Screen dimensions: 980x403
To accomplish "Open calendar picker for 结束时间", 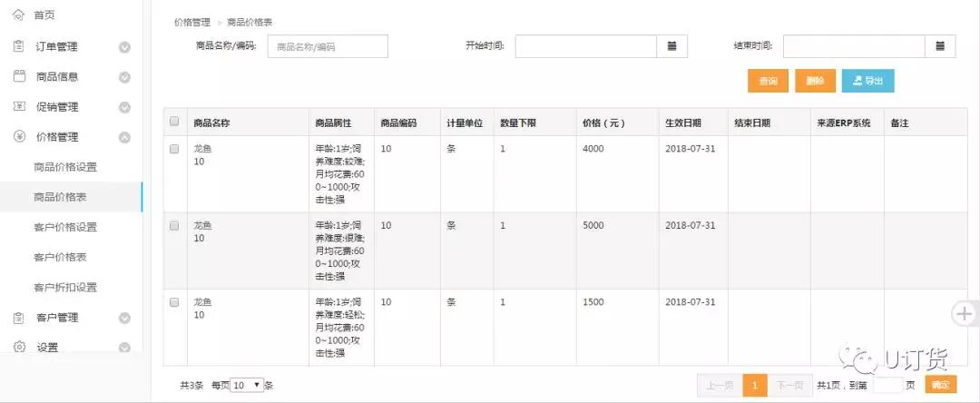I will (x=940, y=45).
